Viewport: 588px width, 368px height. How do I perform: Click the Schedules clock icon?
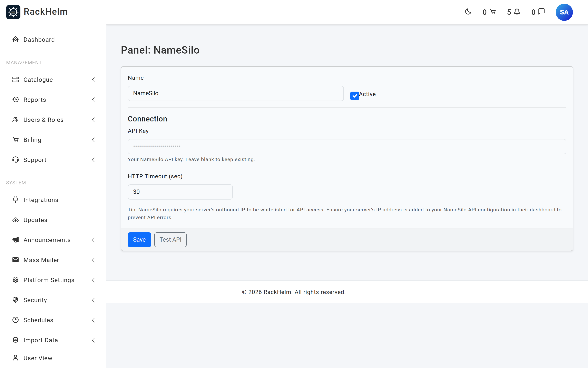coord(16,320)
